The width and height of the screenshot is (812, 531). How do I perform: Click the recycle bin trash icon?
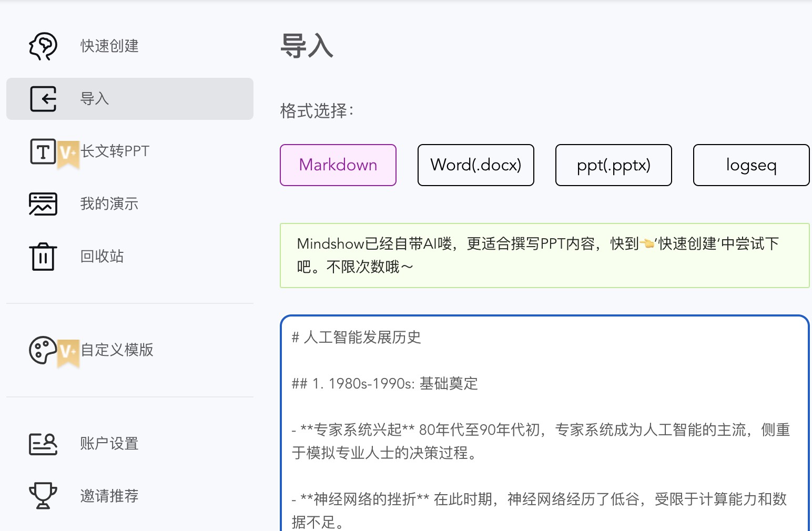pyautogui.click(x=43, y=257)
